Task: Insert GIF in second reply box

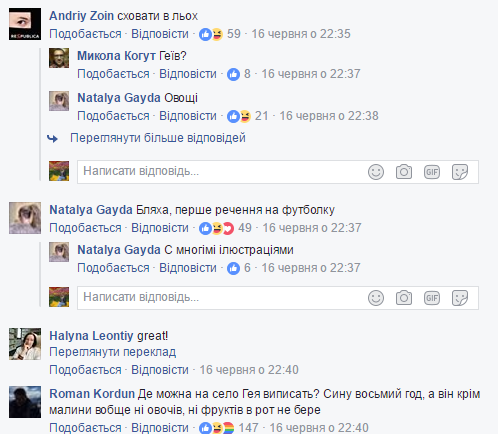Action: click(x=432, y=298)
